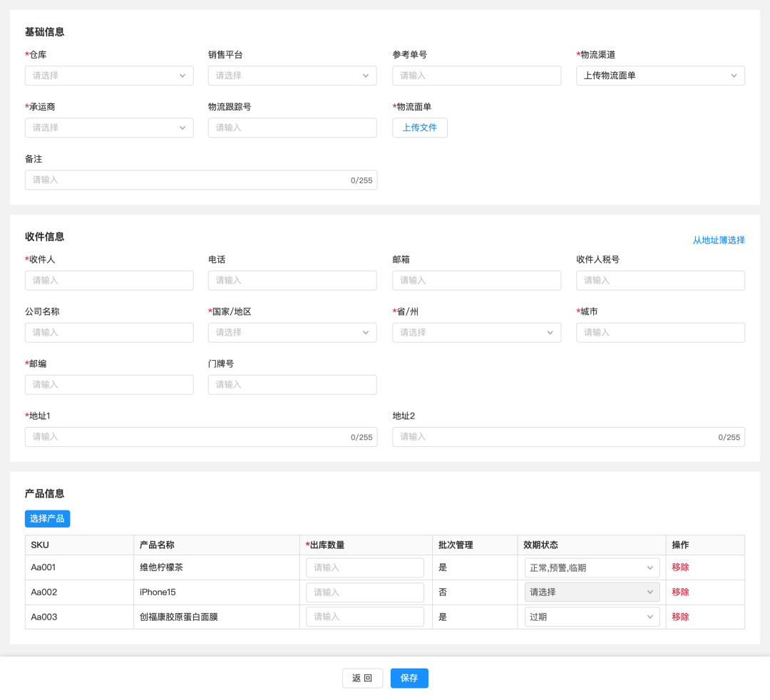This screenshot has width=770, height=700.
Task: Click the 物流跟踪号 input field
Action: (292, 128)
